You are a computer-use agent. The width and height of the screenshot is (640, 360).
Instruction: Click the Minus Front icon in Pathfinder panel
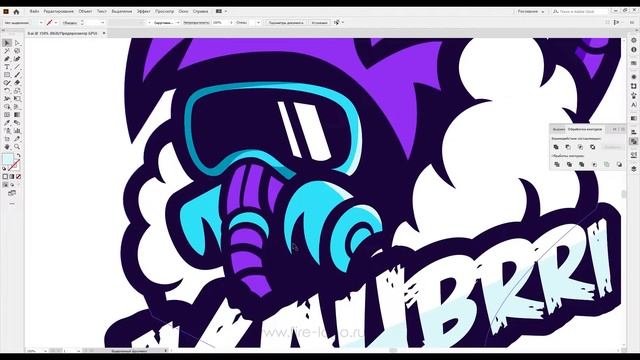click(x=568, y=147)
